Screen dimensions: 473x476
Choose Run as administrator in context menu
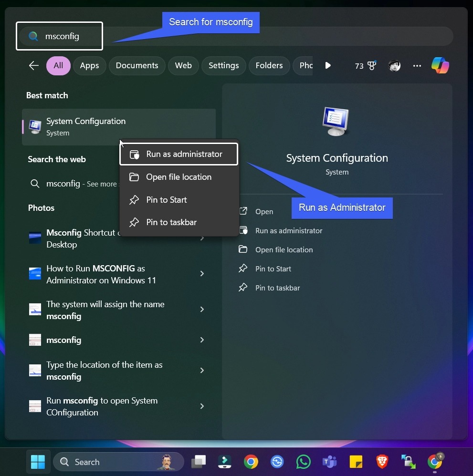click(179, 154)
